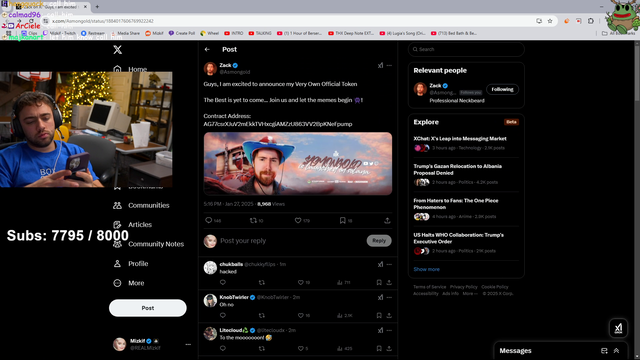Click Zack's avatar in Relevant people
Viewport: 640px width, 360px height.
420,89
